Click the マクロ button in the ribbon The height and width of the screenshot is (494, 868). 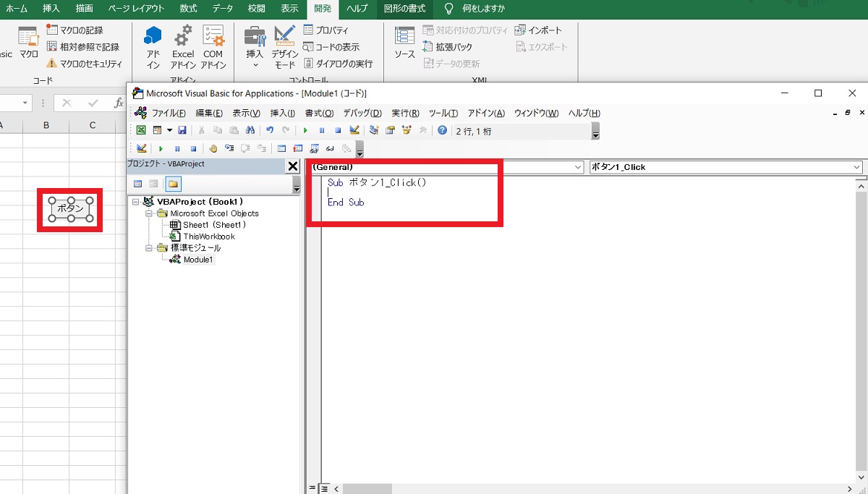click(28, 42)
